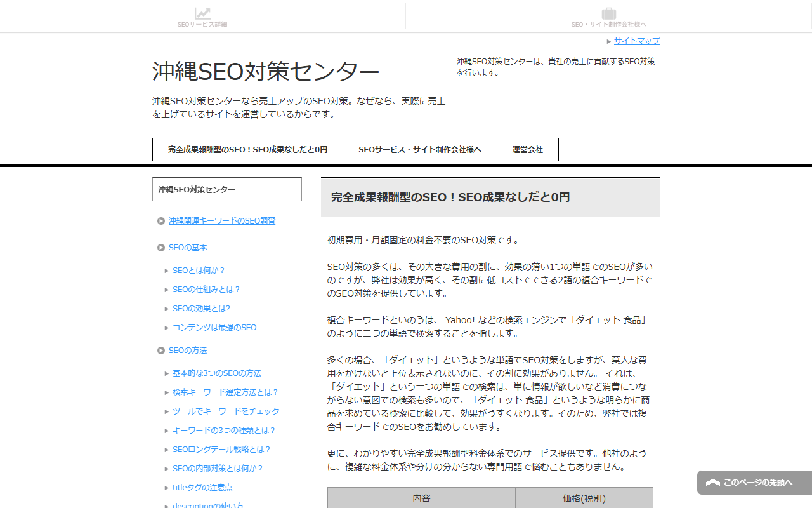Select SEOロングテール戦略とは？ in sidebar
812x508 pixels.
click(221, 450)
